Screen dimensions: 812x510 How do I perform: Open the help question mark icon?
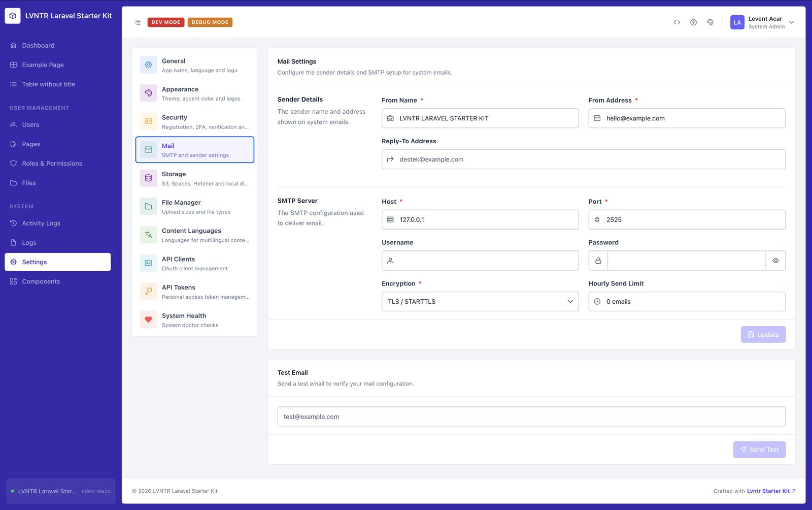693,22
